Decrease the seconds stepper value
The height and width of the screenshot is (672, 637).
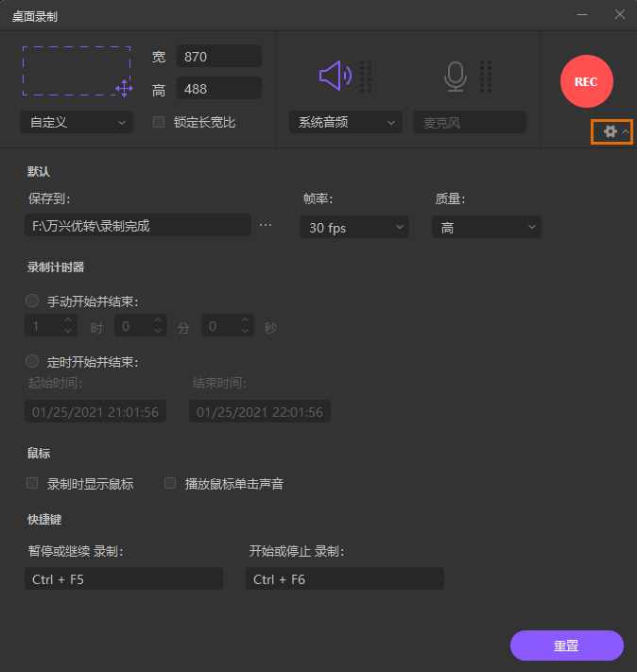[x=245, y=331]
